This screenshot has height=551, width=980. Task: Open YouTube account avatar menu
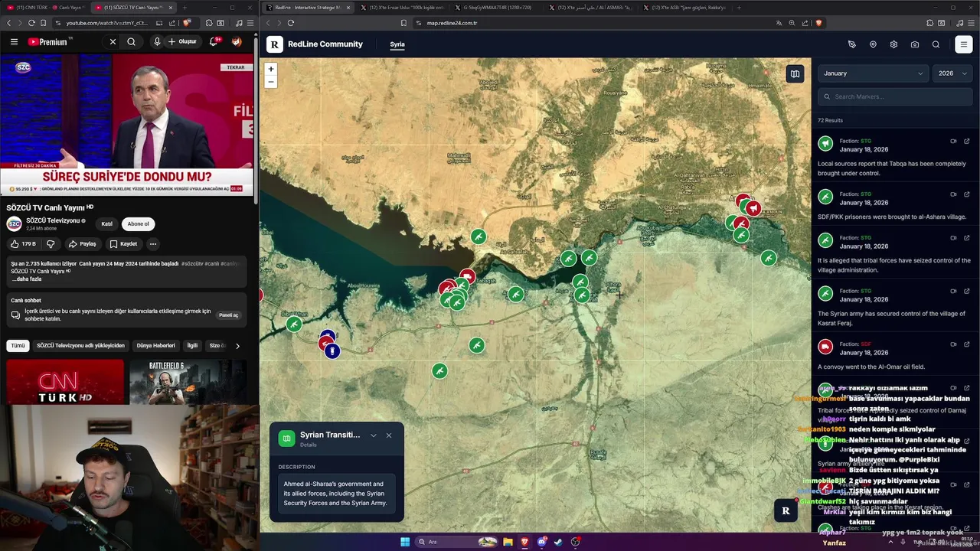pos(237,41)
